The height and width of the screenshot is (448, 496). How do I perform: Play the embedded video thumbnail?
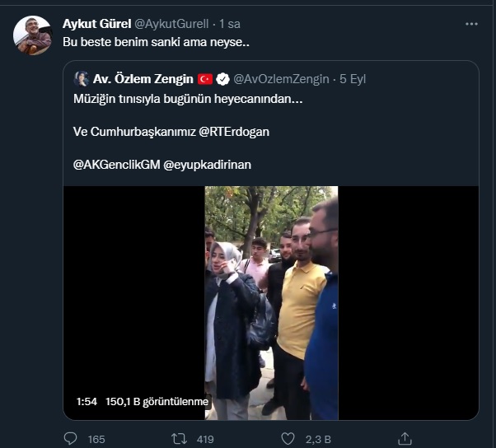click(271, 303)
